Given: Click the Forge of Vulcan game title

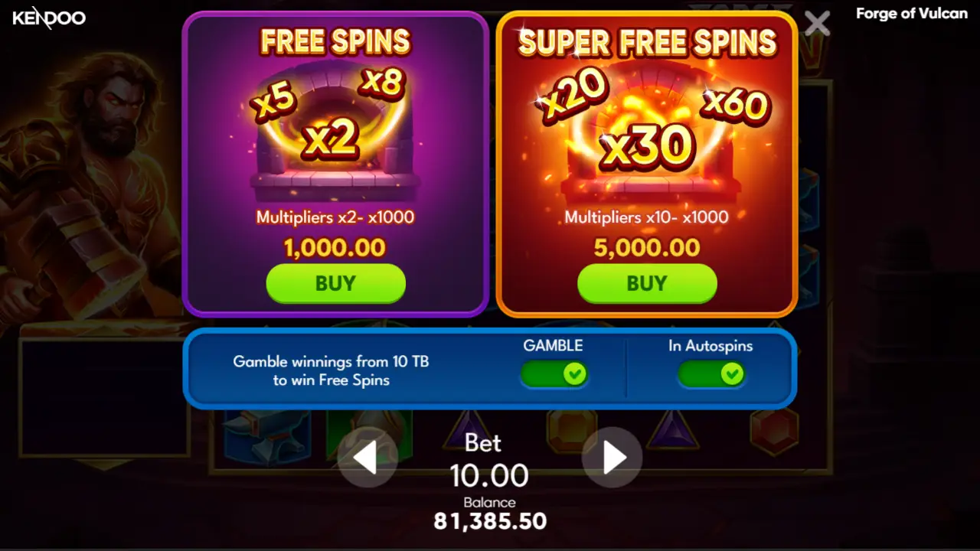Looking at the screenshot, I should click(912, 14).
